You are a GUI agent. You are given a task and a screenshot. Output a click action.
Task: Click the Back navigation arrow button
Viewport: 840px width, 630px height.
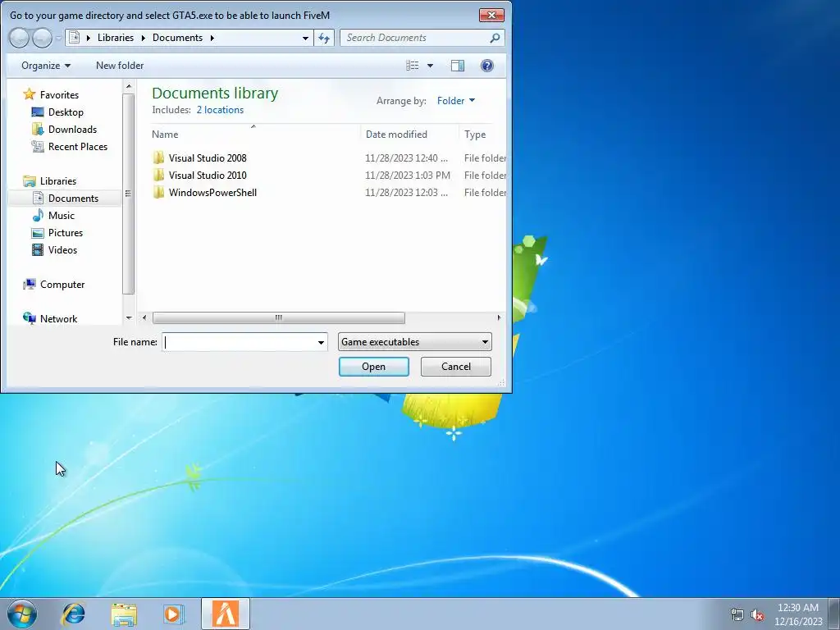click(19, 38)
